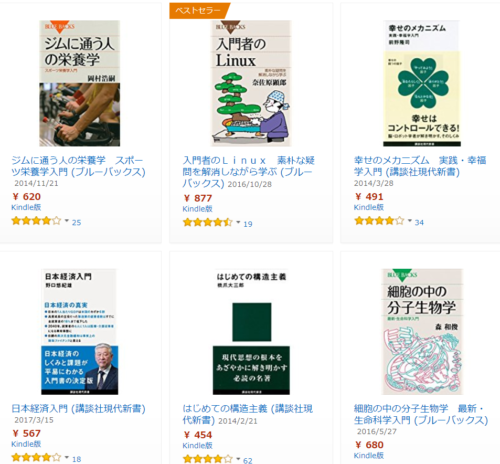Open the ジムに通う人の栄養学 book cover
Image resolution: width=500 pixels, height=464 pixels.
pyautogui.click(x=80, y=83)
